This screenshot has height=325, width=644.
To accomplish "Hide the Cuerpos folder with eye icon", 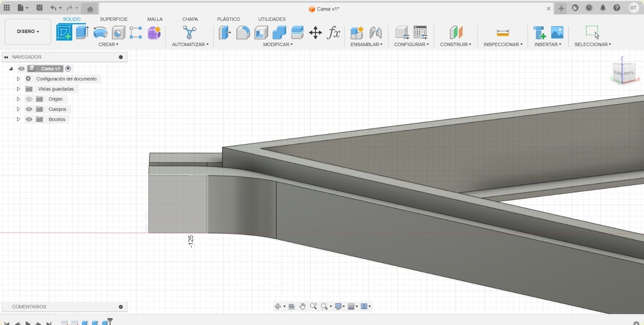I will click(29, 109).
